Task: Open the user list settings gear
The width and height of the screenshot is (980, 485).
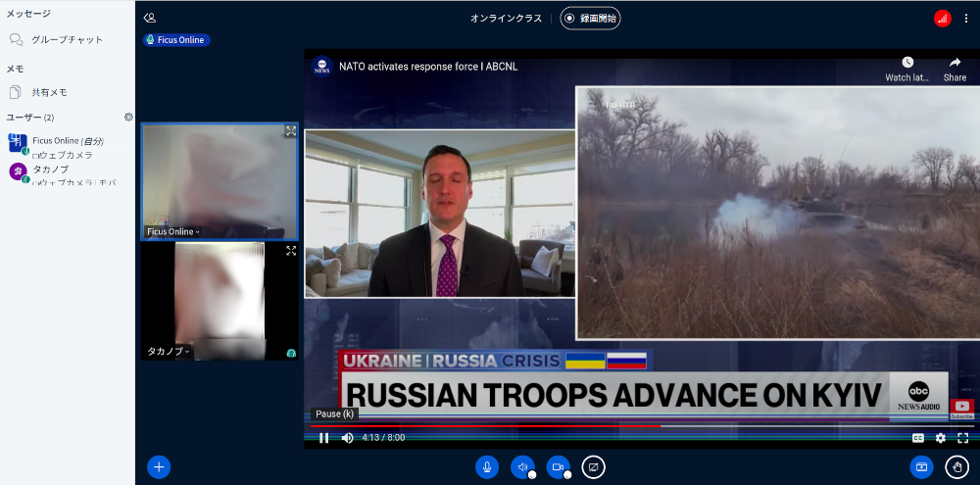Action: tap(128, 117)
